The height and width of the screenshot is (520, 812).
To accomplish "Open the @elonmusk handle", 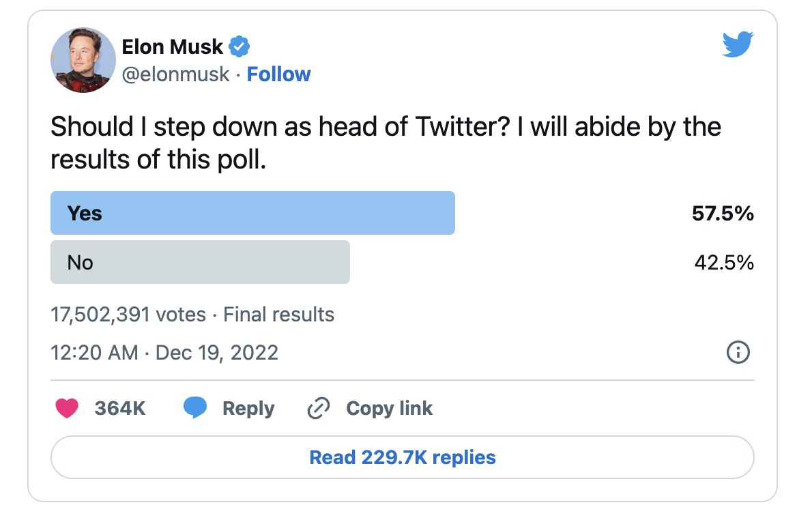I will (175, 74).
